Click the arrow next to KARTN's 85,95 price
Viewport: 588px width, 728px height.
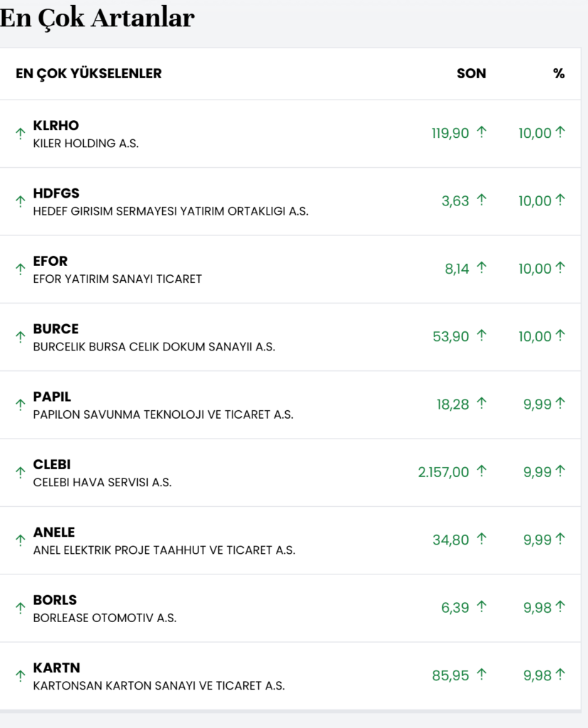click(481, 674)
